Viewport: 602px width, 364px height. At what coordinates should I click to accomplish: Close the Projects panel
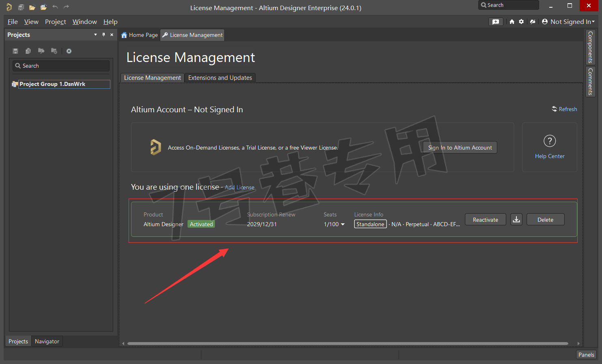click(x=112, y=35)
